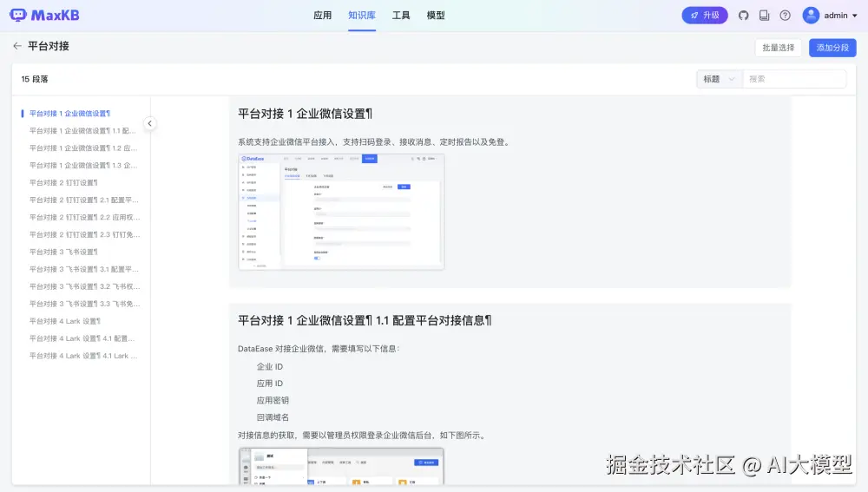The image size is (868, 492).
Task: Click the admin user avatar
Action: (811, 16)
